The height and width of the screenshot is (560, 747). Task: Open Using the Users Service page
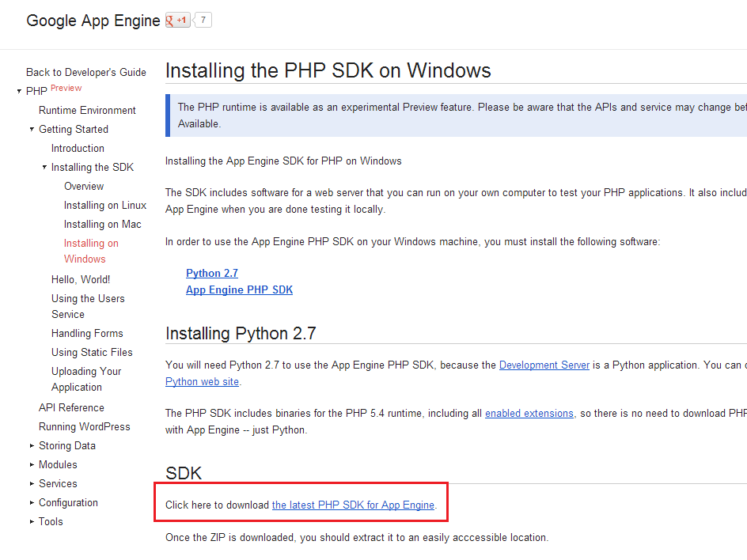(x=88, y=306)
